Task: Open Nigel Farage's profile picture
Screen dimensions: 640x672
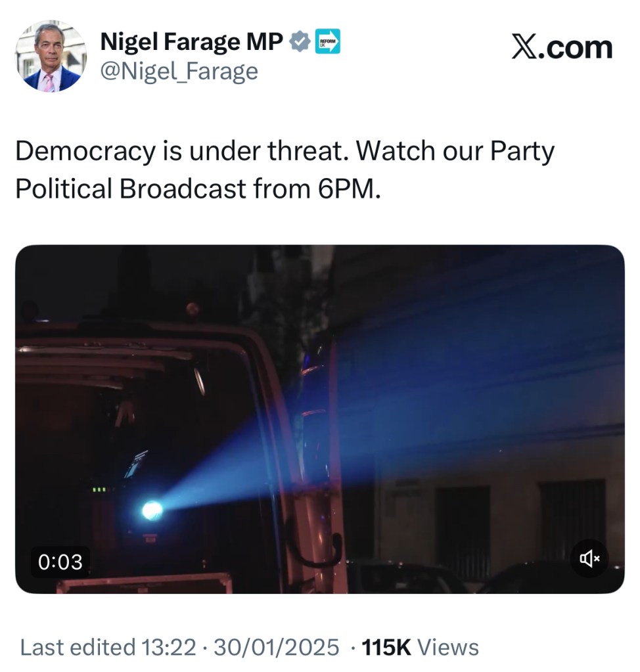Action: point(51,56)
